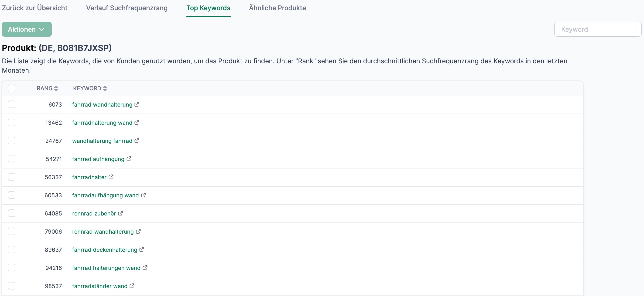Check the box for rank 6073 row
The width and height of the screenshot is (644, 296).
coord(11,104)
